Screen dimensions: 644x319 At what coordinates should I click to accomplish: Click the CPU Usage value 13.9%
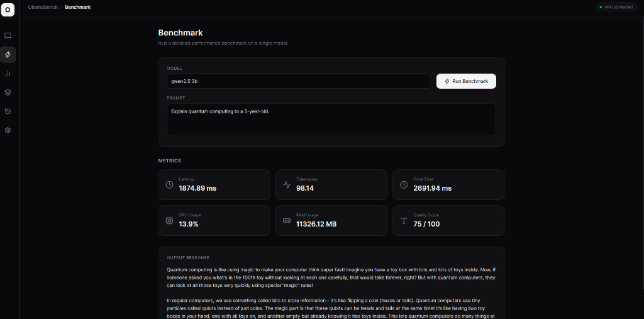point(189,225)
